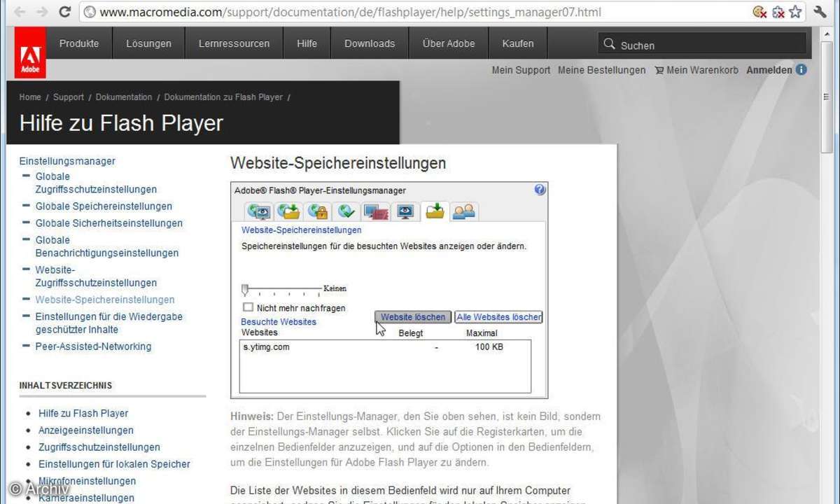The image size is (840, 504).
Task: Open Website-Speichereinstellungen in the sidebar
Action: coord(105,300)
